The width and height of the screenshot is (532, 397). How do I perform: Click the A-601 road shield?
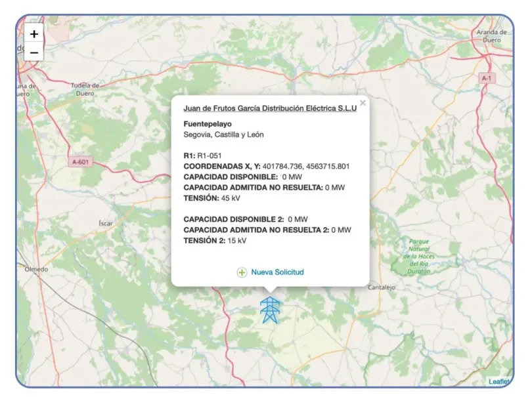81,162
